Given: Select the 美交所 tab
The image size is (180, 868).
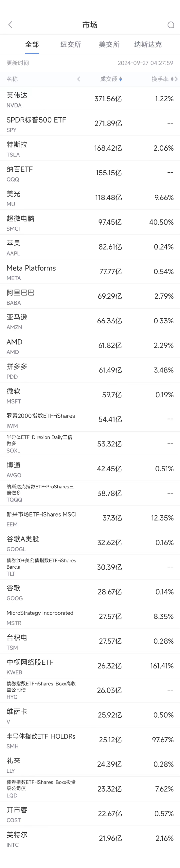Looking at the screenshot, I should click(109, 44).
